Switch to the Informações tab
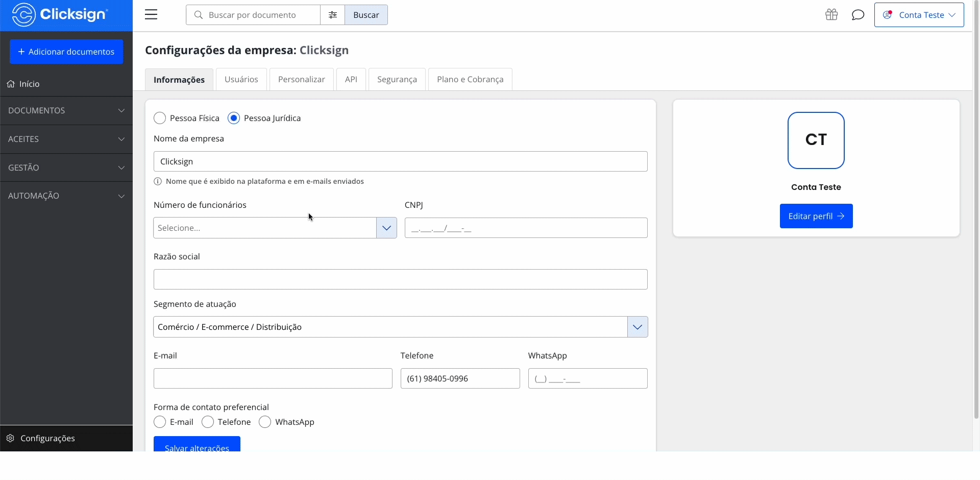Viewport: 980px width, 480px height. 179,80
